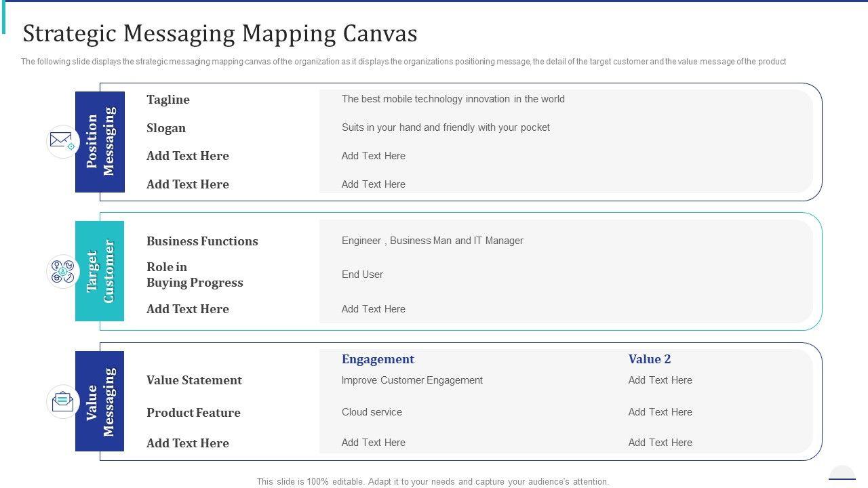Click the open envelope Value Messaging icon

(62, 401)
